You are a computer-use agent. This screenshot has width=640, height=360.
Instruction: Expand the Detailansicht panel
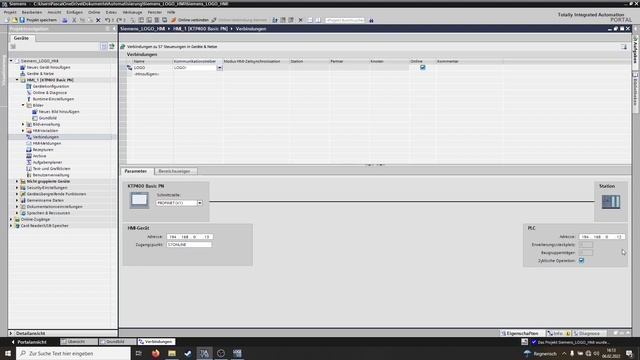[x=11, y=333]
